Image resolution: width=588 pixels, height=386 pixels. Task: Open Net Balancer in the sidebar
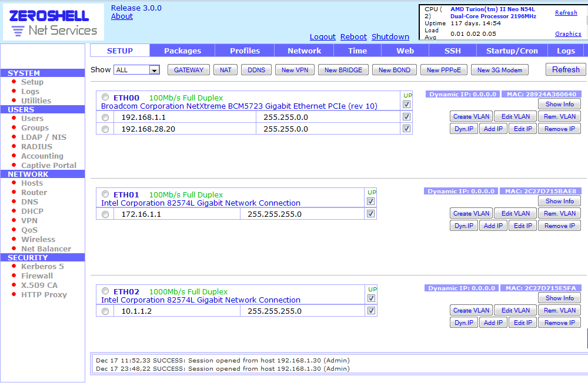click(46, 249)
